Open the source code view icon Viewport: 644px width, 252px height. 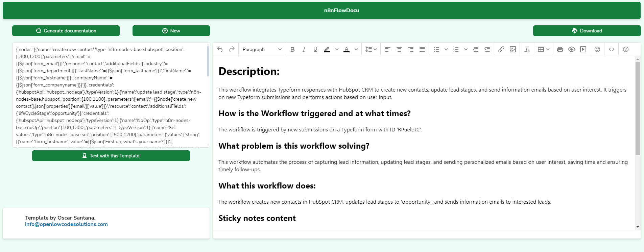(x=612, y=49)
